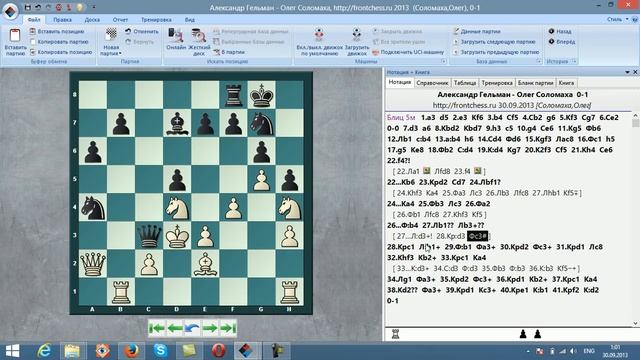Jump to game start with the first green arrow
This screenshot has height=360, width=640.
pyautogui.click(x=156, y=328)
